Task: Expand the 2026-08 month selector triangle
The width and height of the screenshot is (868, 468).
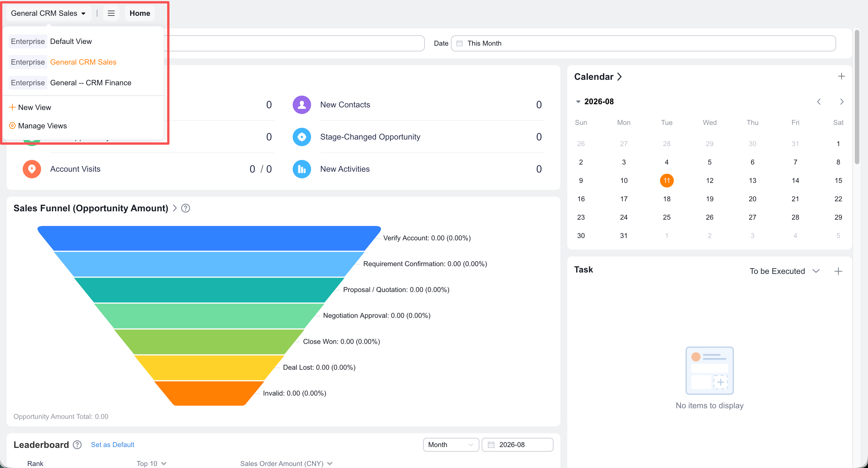Action: pos(578,102)
